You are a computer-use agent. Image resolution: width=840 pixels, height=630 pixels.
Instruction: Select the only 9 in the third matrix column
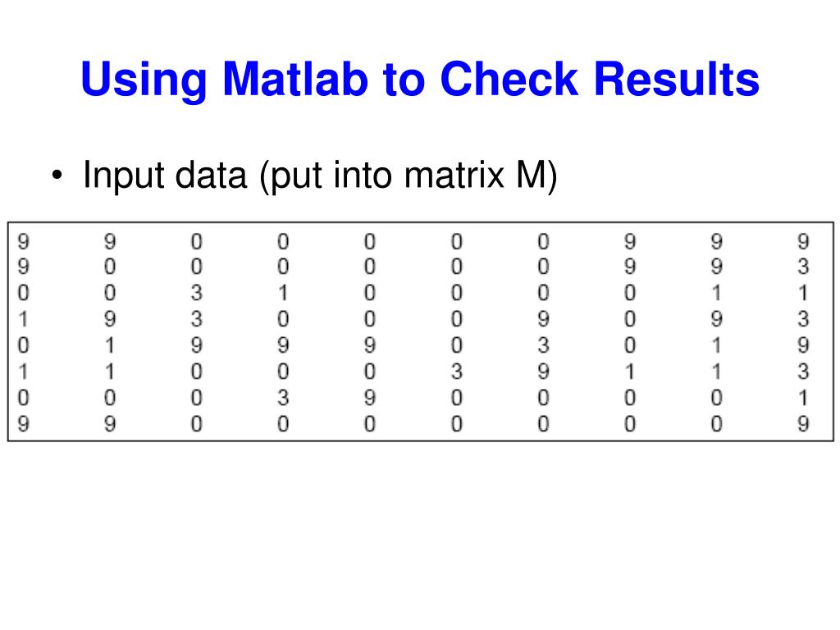(196, 345)
